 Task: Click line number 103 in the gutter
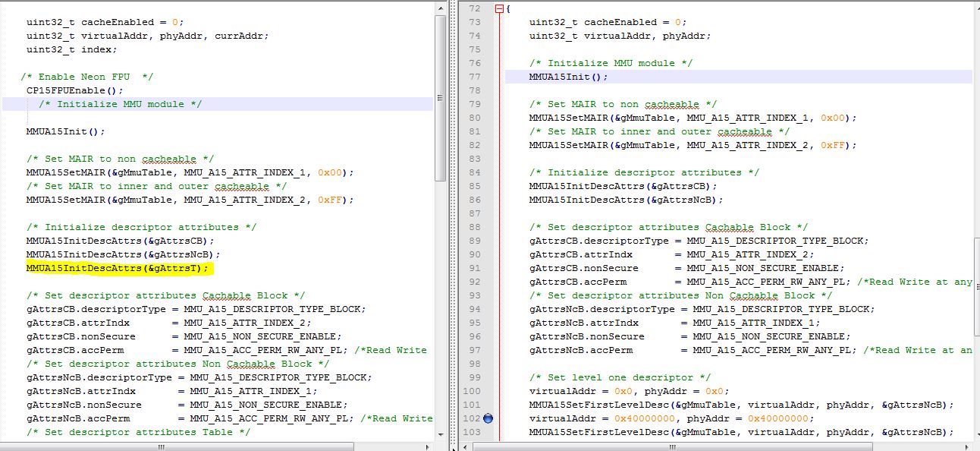click(472, 432)
